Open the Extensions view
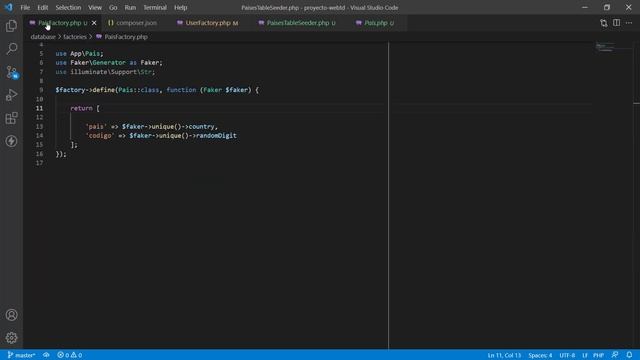Viewport: 640px width, 360px height. [11, 118]
